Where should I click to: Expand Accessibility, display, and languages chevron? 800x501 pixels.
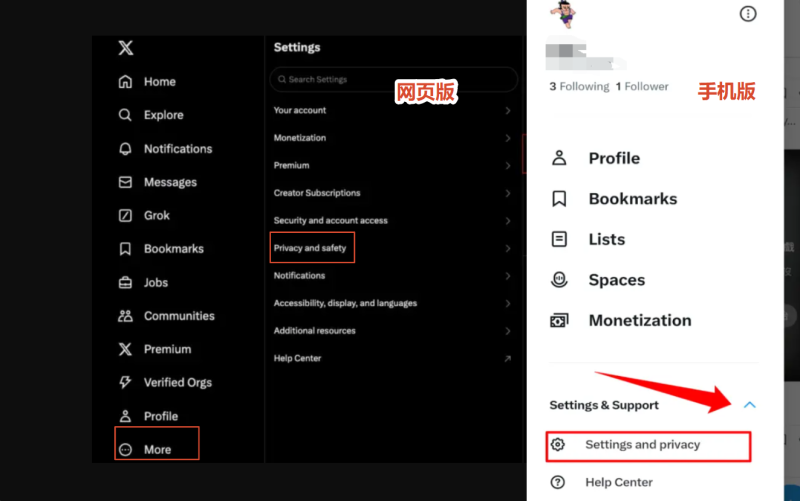(x=508, y=304)
